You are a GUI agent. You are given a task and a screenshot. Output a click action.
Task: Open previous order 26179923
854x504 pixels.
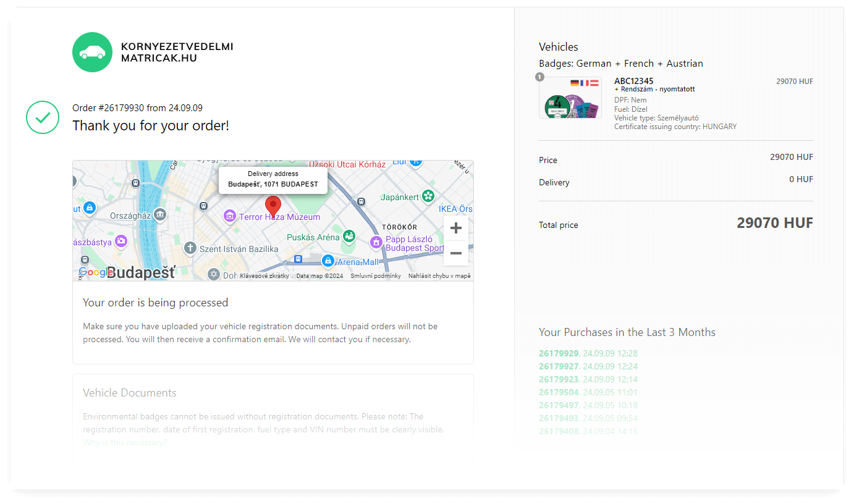[x=559, y=379]
